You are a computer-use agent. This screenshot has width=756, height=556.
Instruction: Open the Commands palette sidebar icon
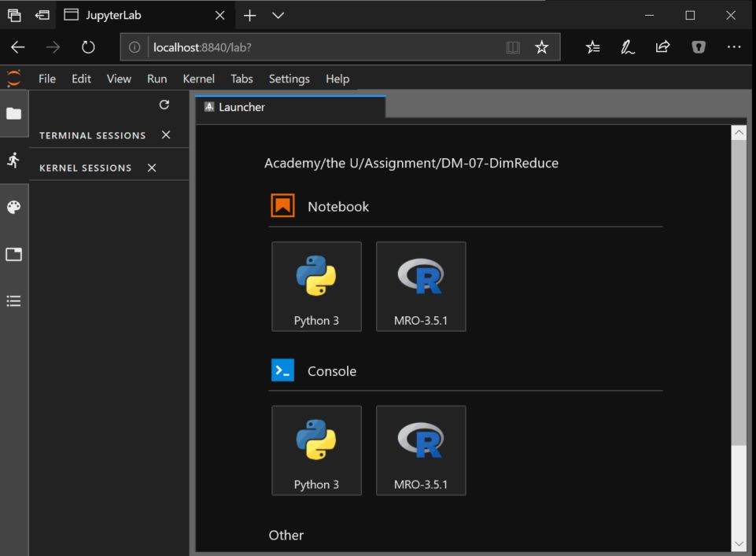point(13,208)
